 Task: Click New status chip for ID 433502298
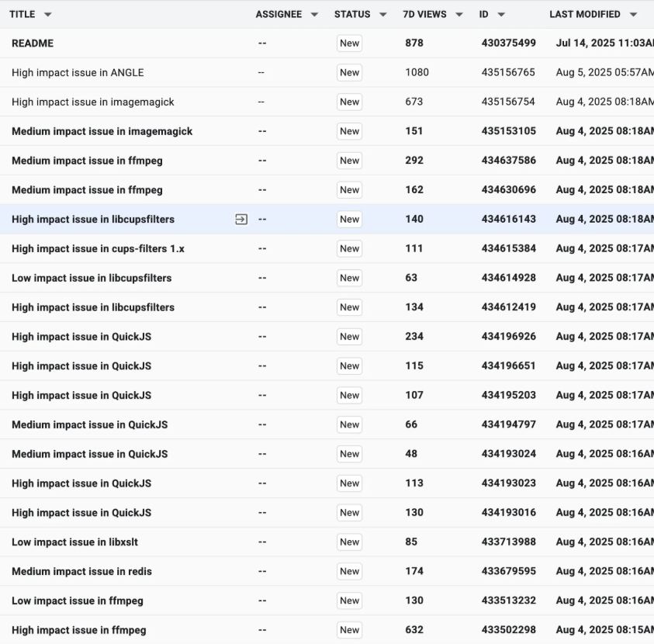350,630
